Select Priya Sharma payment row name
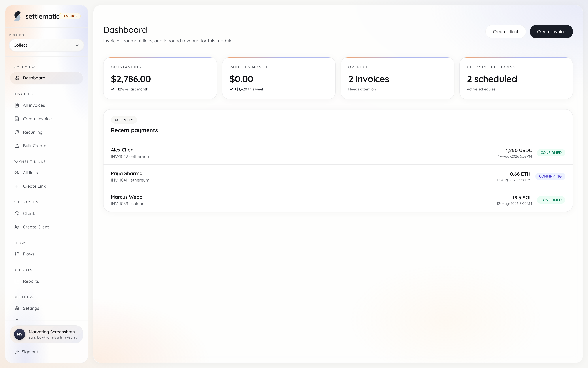The image size is (588, 368). pos(127,174)
